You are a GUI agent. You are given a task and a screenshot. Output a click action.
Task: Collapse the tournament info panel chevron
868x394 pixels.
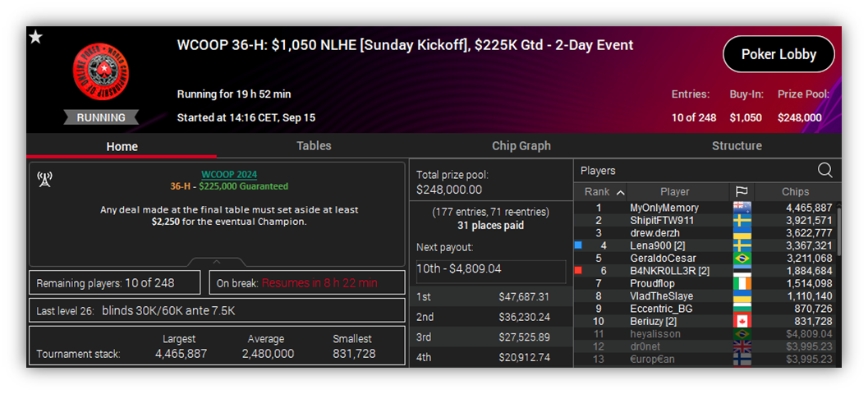[x=217, y=262]
